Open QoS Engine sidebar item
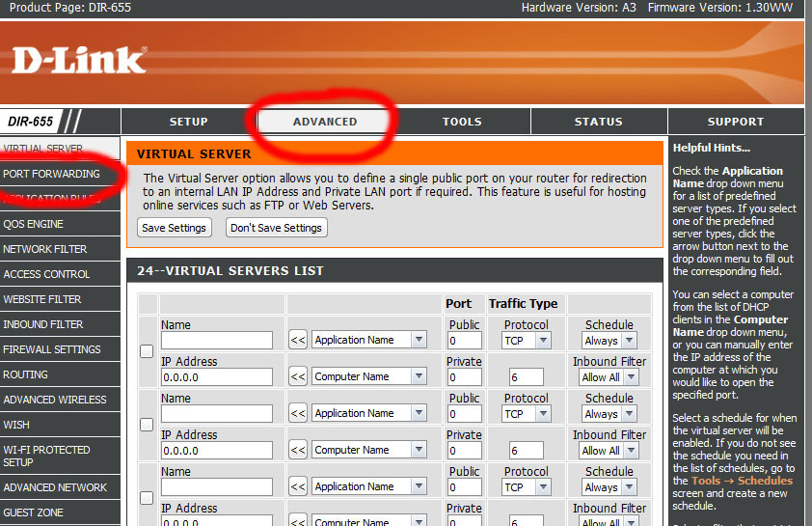The image size is (812, 526). [x=60, y=224]
